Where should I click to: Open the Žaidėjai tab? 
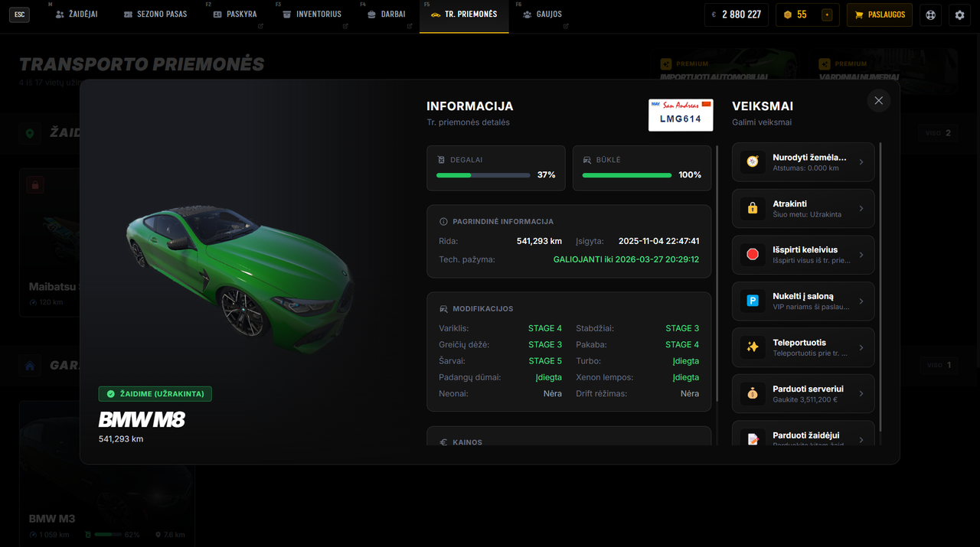coord(77,15)
